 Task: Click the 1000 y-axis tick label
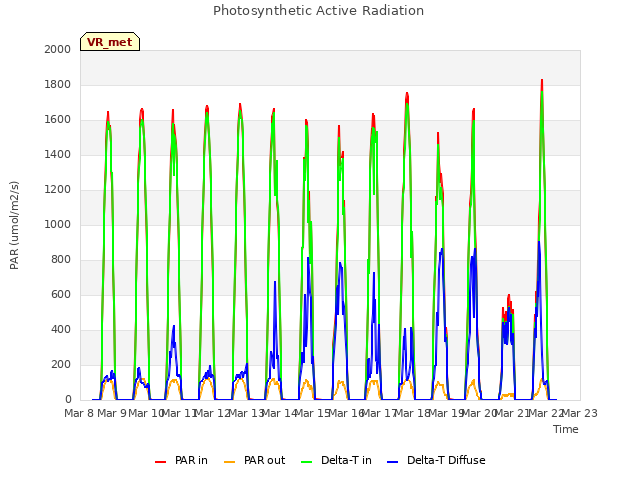pos(58,224)
